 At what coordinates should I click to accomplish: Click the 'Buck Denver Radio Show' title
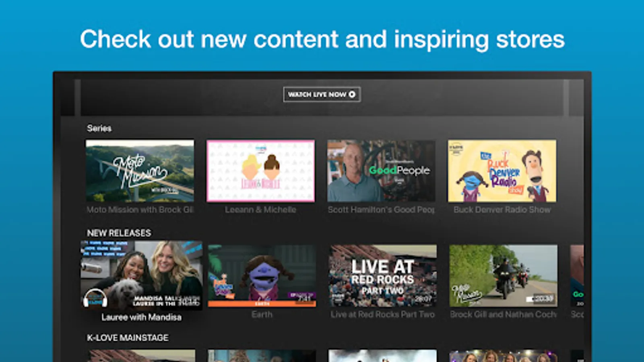coord(502,210)
